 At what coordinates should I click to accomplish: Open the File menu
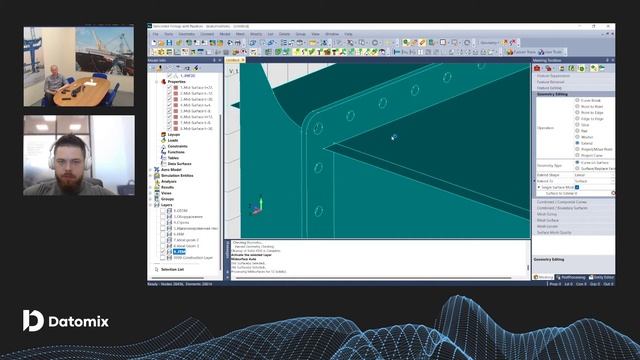point(156,34)
